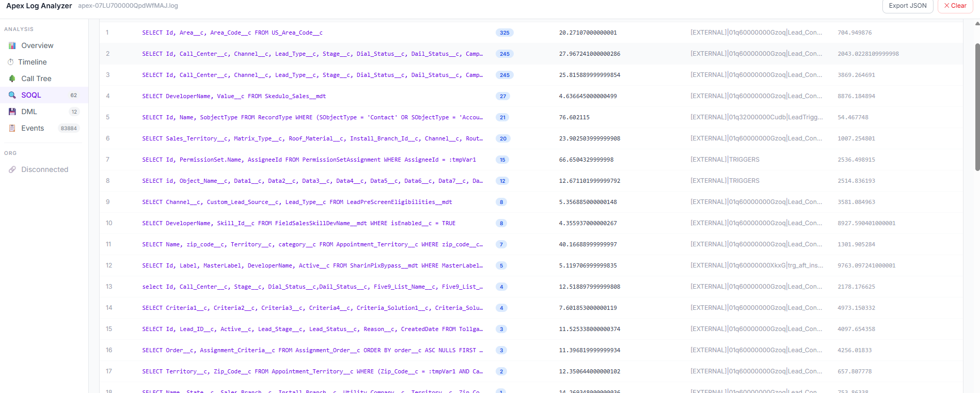Open the Overview chart icon
The height and width of the screenshot is (393, 980).
pos(12,45)
